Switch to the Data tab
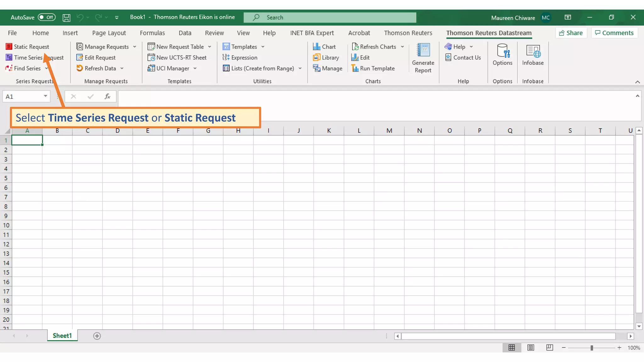Viewport: 644px width, 362px height. tap(185, 33)
